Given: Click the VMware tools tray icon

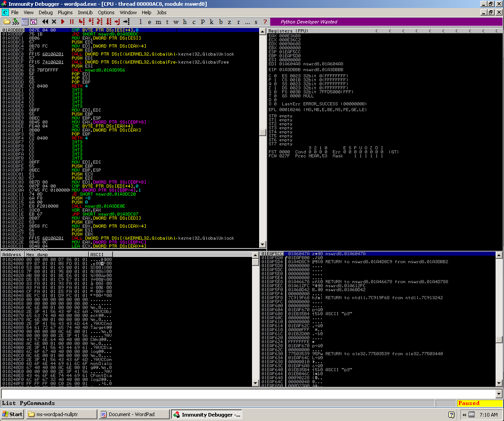Looking at the screenshot, I should point(472,415).
